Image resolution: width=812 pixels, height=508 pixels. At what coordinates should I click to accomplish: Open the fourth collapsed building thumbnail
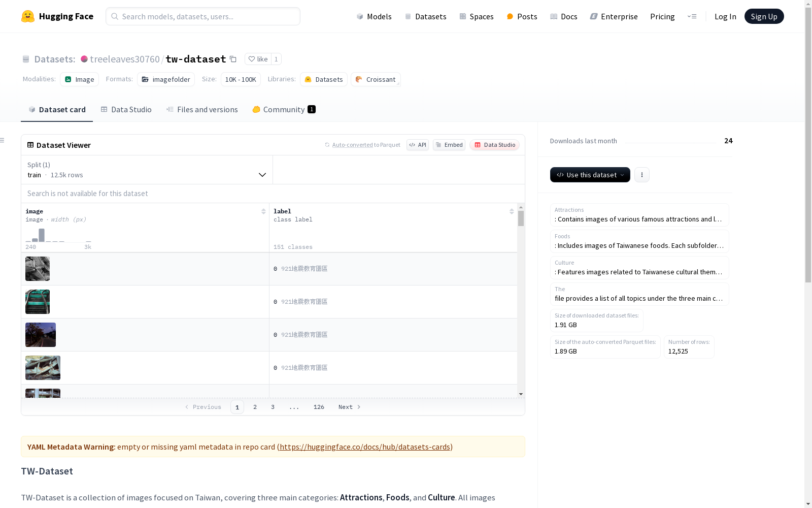(x=43, y=368)
